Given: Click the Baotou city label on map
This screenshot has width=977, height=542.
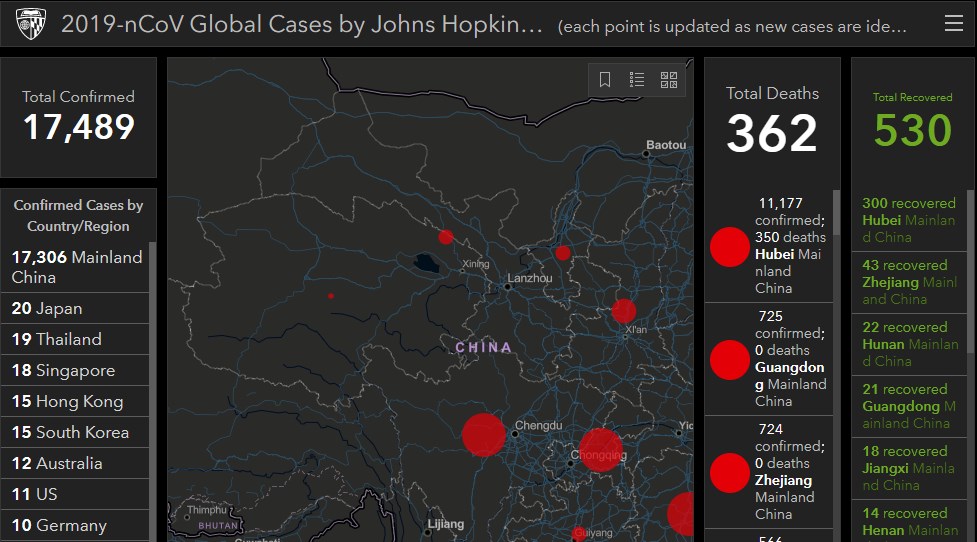Looking at the screenshot, I should [x=666, y=145].
